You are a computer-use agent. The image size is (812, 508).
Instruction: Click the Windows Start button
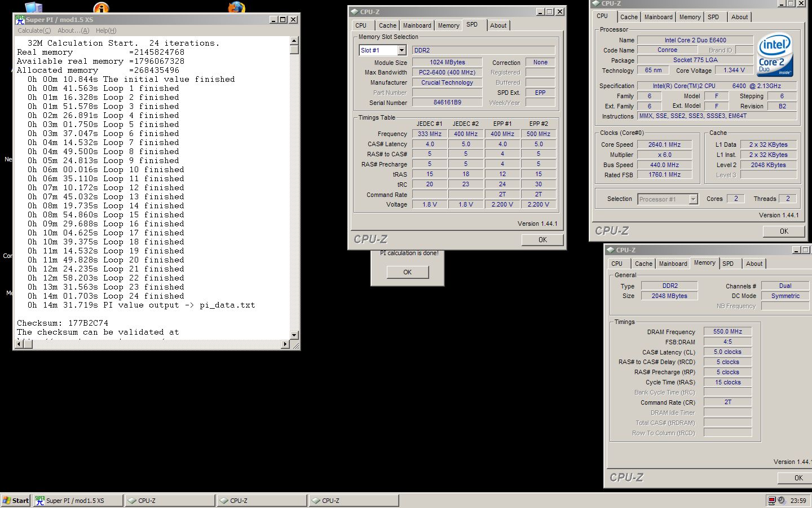pyautogui.click(x=15, y=500)
